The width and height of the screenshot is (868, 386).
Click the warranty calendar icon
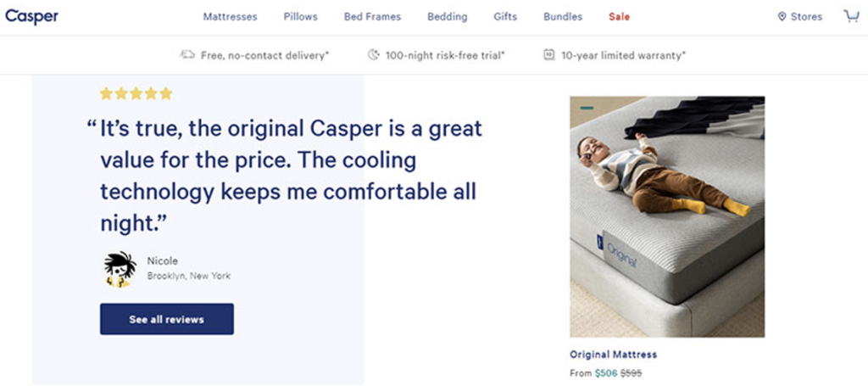[x=548, y=55]
